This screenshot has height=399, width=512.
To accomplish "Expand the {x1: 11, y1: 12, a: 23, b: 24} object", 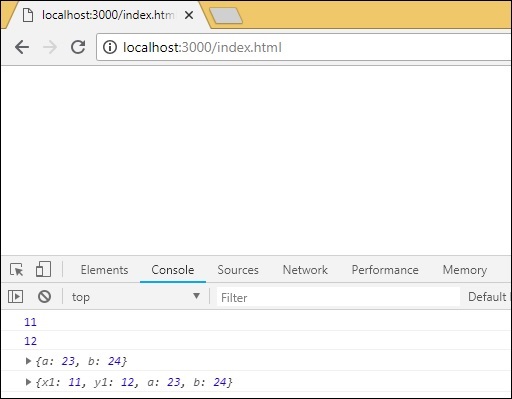I will click(28, 382).
